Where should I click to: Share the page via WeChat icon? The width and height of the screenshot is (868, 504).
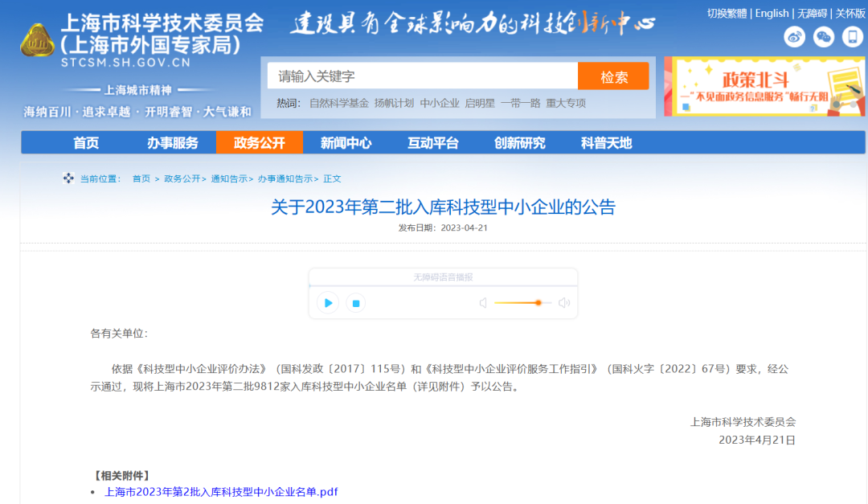[x=823, y=37]
